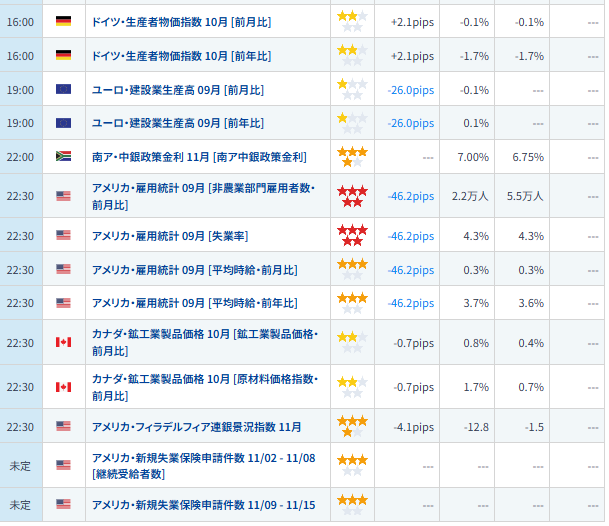This screenshot has width=609, height=526.
Task: Click US flag beside フィラデルフィア連銀景況指数
Action: point(63,427)
